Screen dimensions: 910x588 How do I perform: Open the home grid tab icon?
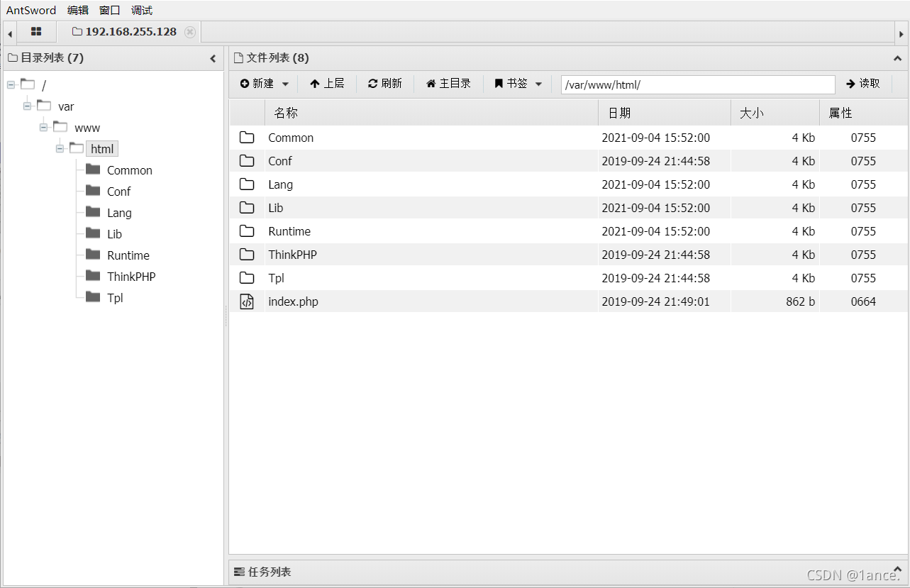pyautogui.click(x=36, y=32)
